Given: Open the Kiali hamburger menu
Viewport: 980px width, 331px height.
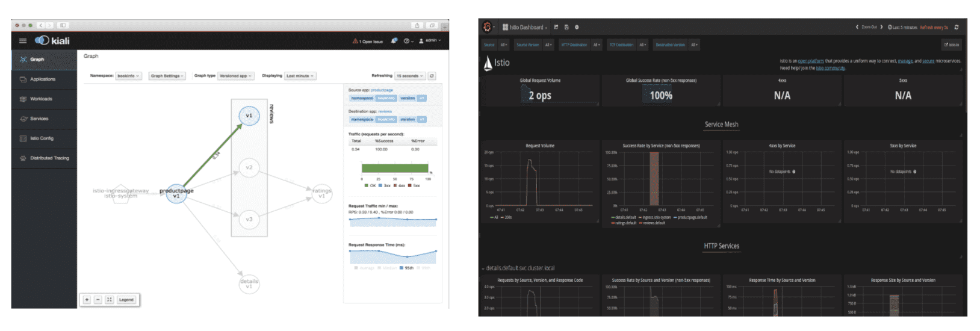Looking at the screenshot, I should tap(23, 41).
